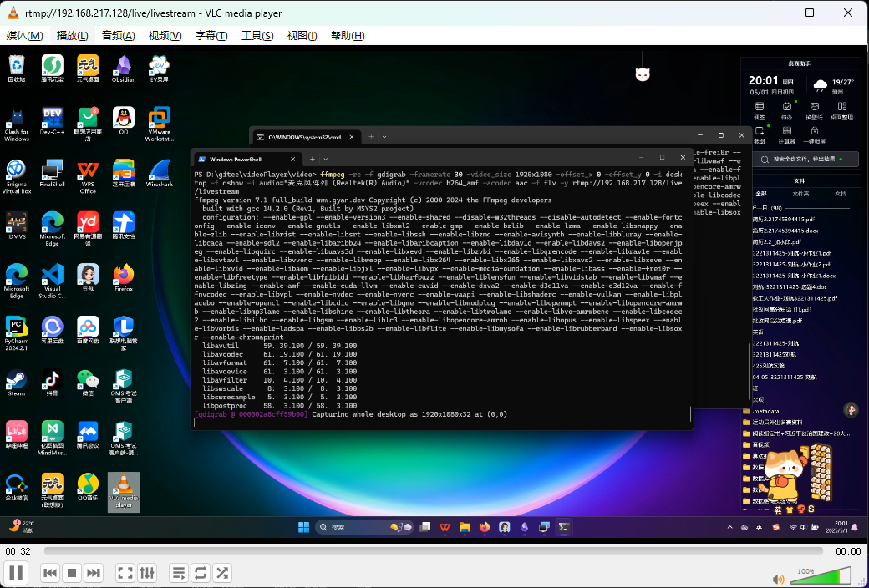869x588 pixels.
Task: Click the terminal icon on streamed taskbar
Action: tap(564, 527)
